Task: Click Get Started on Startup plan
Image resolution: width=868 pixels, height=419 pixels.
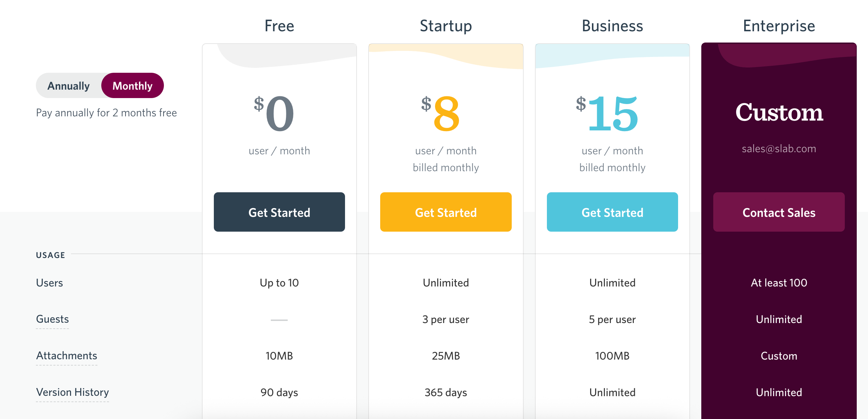Action: coord(446,212)
